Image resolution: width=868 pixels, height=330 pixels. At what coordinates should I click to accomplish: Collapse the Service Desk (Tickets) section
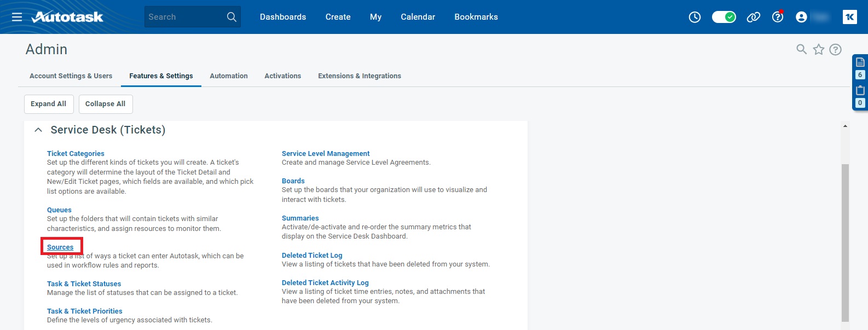(38, 130)
